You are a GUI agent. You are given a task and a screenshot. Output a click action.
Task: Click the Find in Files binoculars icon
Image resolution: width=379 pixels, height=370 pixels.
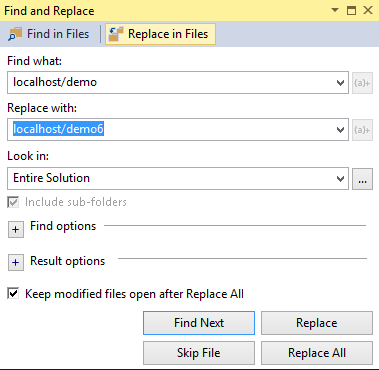pos(15,34)
